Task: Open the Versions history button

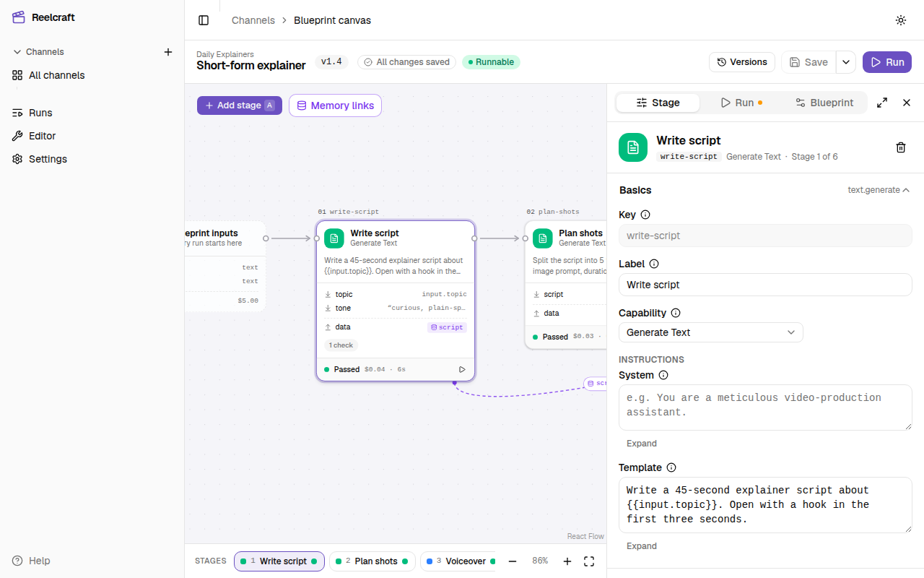Action: coord(742,62)
